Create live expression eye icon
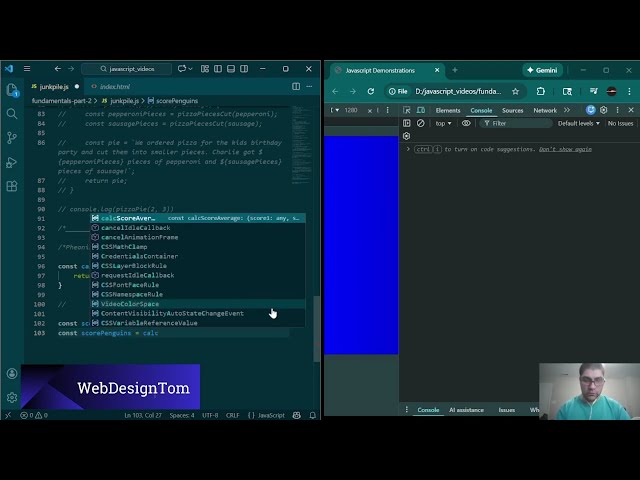Screen dimensions: 640x480 pyautogui.click(x=466, y=123)
